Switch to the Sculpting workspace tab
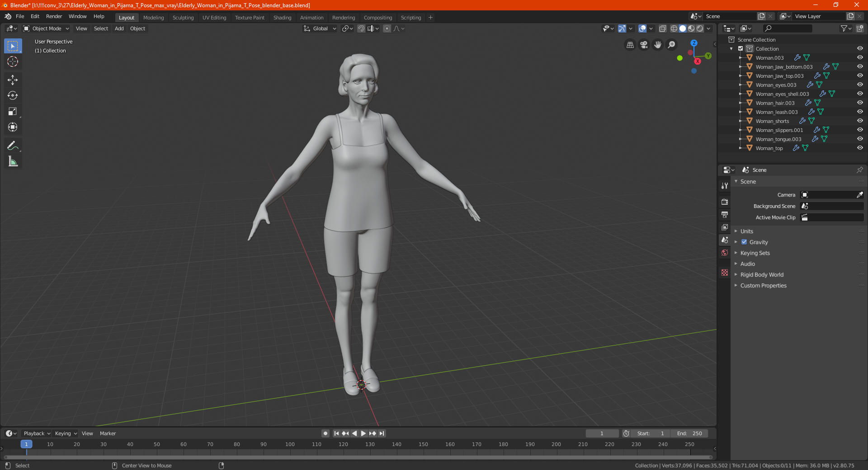The height and width of the screenshot is (470, 868). pos(183,18)
